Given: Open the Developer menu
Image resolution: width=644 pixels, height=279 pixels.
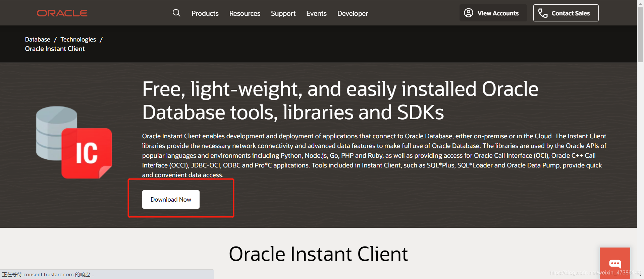Looking at the screenshot, I should pyautogui.click(x=353, y=13).
